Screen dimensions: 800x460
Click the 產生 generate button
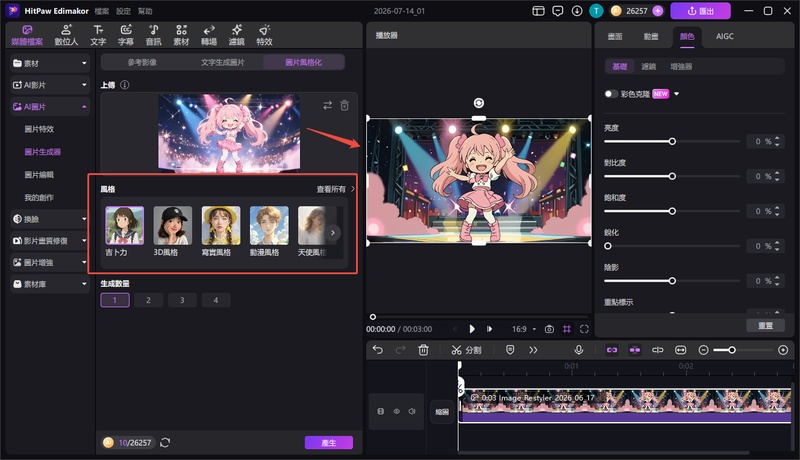pos(329,443)
